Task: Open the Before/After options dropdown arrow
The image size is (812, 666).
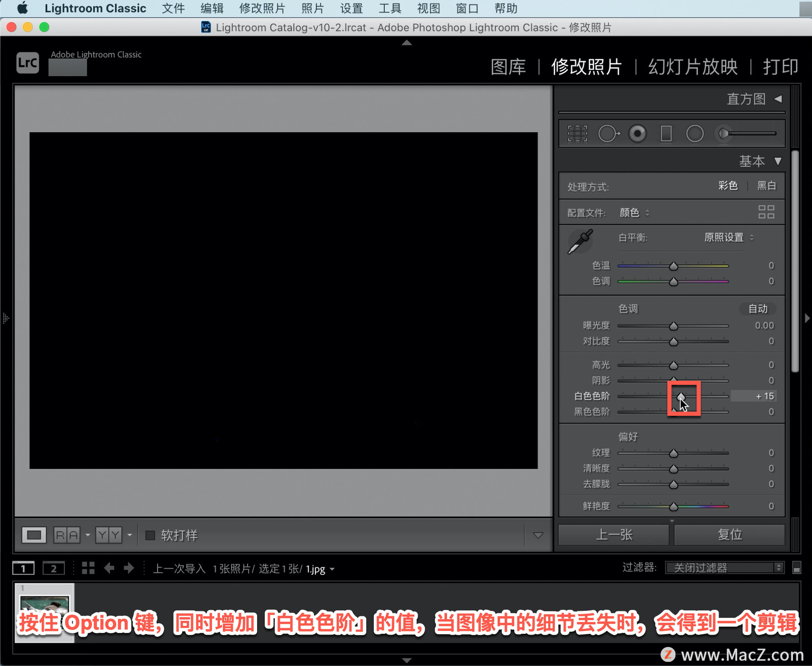Action: click(x=129, y=535)
